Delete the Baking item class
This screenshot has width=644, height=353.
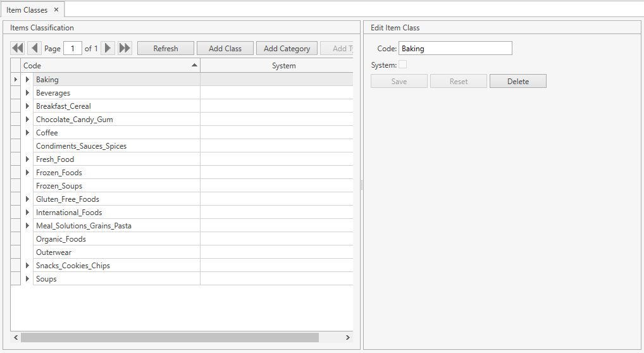[517, 81]
